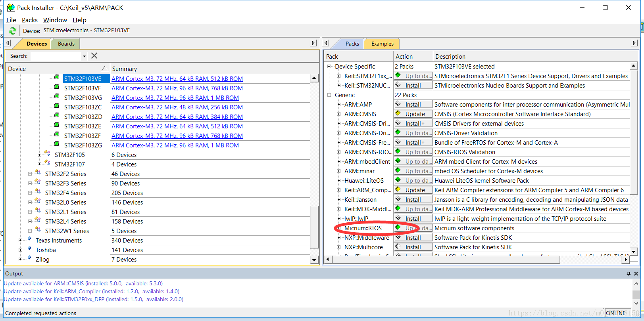The height and width of the screenshot is (321, 644).
Task: Click the install diamond icon for NXP::Multicore
Action: point(398,246)
